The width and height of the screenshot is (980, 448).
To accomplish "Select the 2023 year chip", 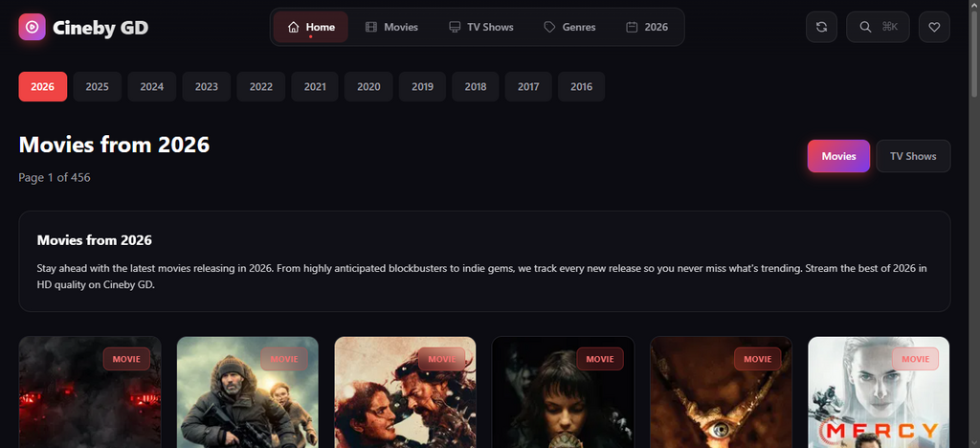I will point(207,87).
